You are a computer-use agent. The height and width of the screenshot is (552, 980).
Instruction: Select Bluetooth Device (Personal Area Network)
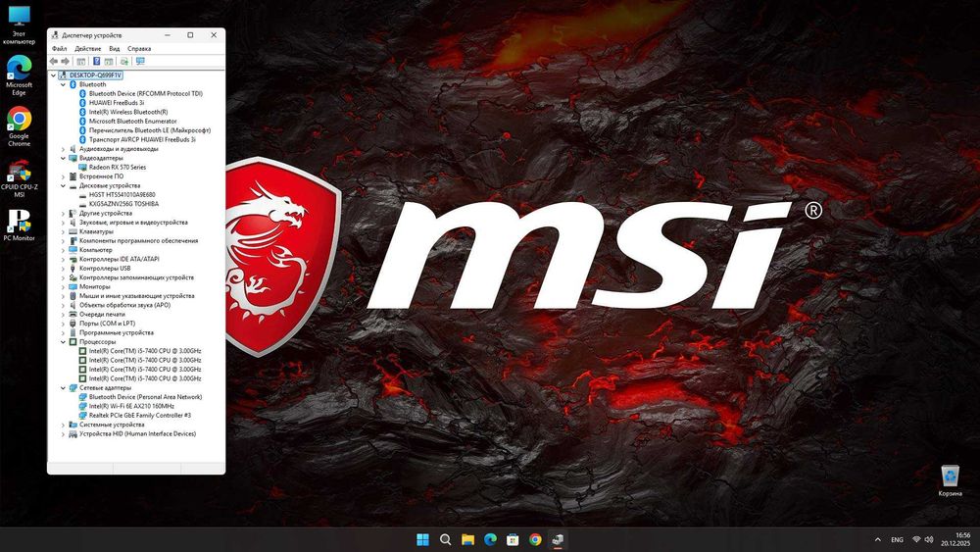[x=145, y=397]
